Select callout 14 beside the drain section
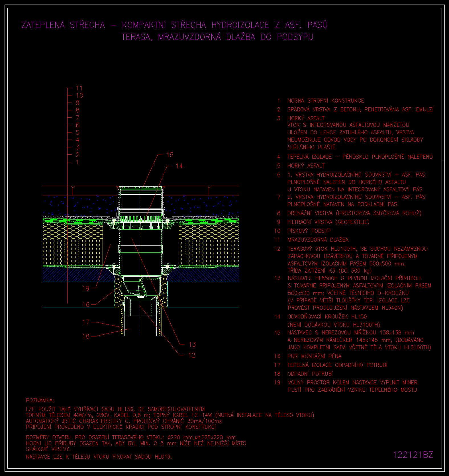The image size is (449, 476). (179, 166)
